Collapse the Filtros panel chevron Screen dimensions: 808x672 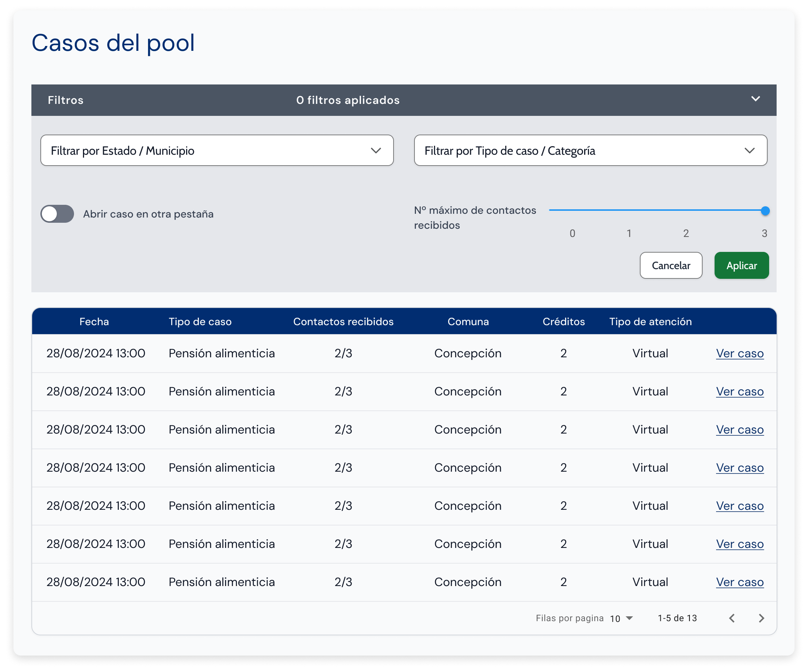click(x=755, y=99)
